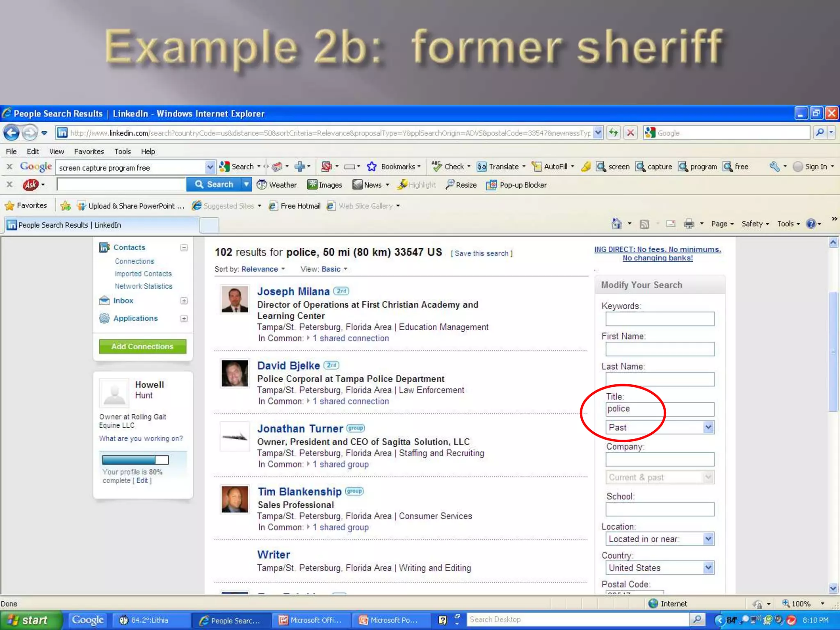The width and height of the screenshot is (840, 630).
Task: Click the Pop-up Blocker toolbar button
Action: (516, 185)
